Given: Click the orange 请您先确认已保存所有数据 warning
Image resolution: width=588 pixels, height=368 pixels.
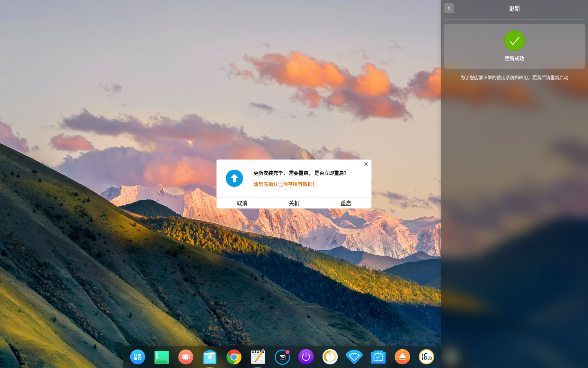Looking at the screenshot, I should click(x=284, y=184).
